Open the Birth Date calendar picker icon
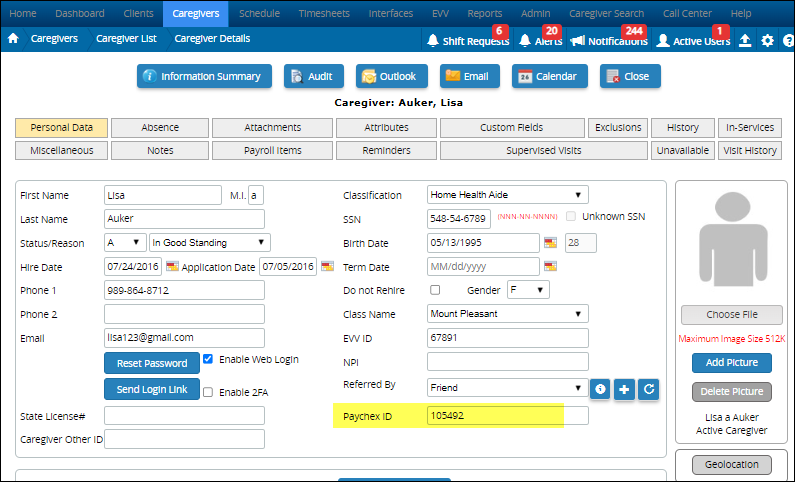The image size is (795, 482). [x=551, y=242]
